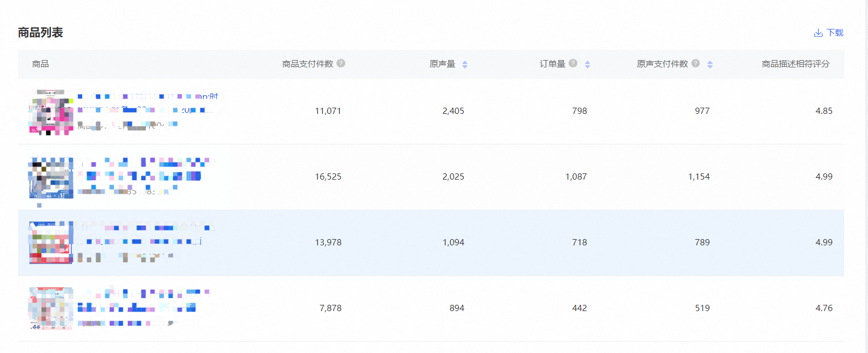This screenshot has width=868, height=353.
Task: Select the 1,154 原声支付件数 value
Action: coord(699,177)
